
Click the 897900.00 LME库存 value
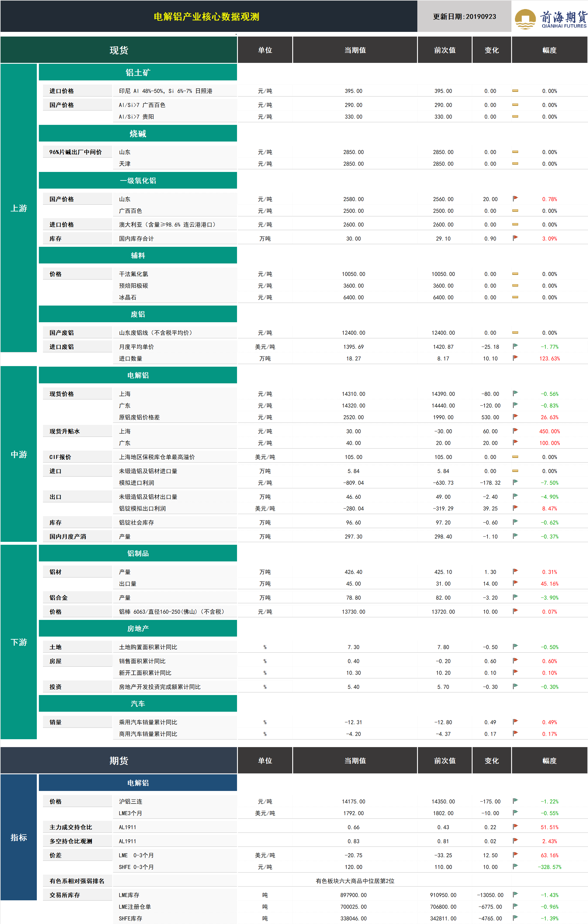click(x=354, y=895)
